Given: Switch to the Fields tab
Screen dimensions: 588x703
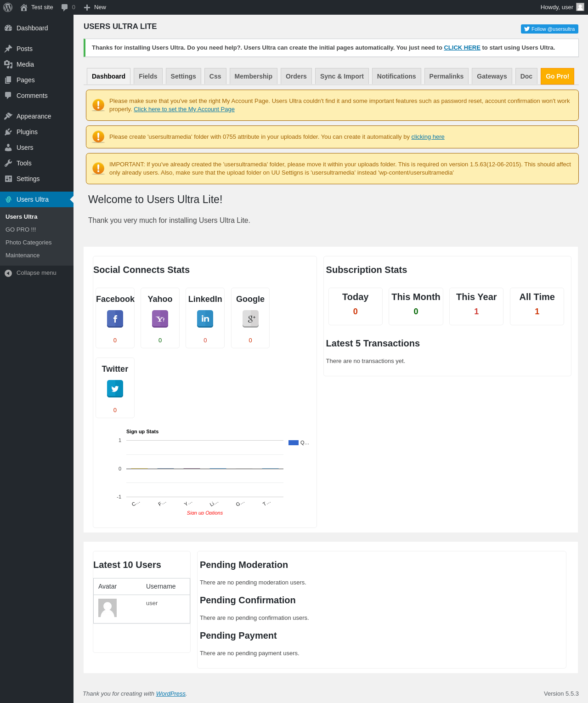Looking at the screenshot, I should point(148,76).
